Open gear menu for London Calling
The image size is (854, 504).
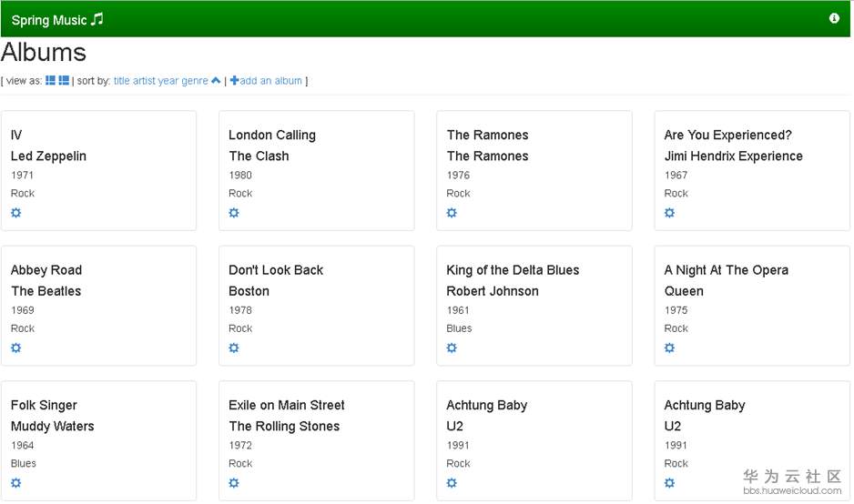pyautogui.click(x=234, y=213)
